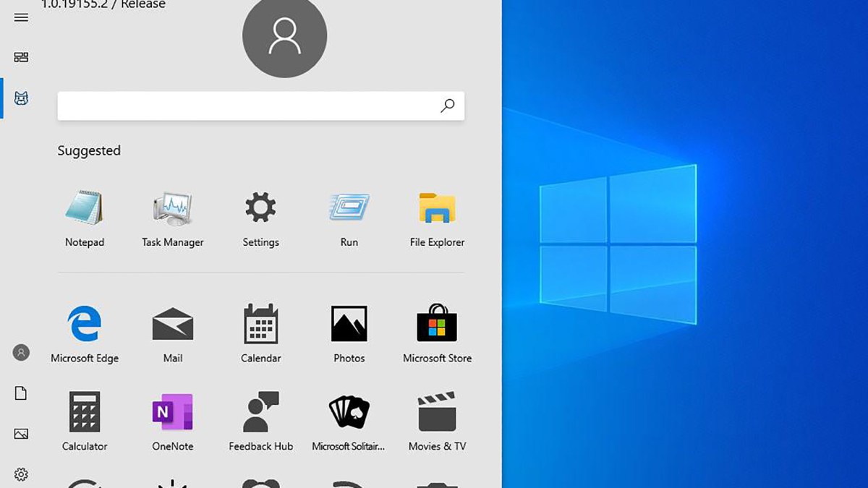The image size is (868, 488).
Task: Open File Explorer from Suggested
Action: click(437, 219)
